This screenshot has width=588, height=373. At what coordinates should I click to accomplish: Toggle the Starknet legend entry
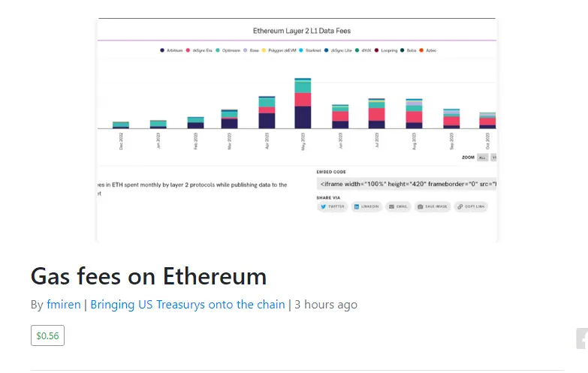pyautogui.click(x=309, y=50)
